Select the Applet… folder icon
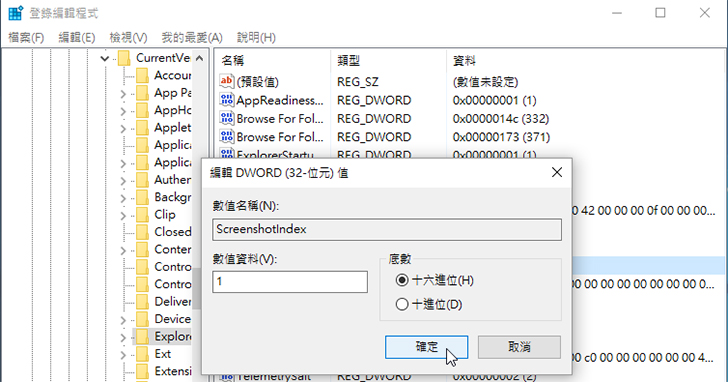 [x=143, y=128]
